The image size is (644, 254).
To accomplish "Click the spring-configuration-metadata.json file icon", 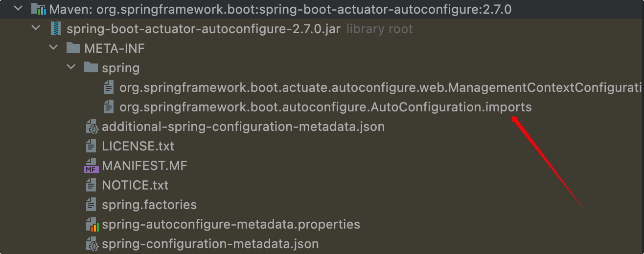I will point(91,244).
